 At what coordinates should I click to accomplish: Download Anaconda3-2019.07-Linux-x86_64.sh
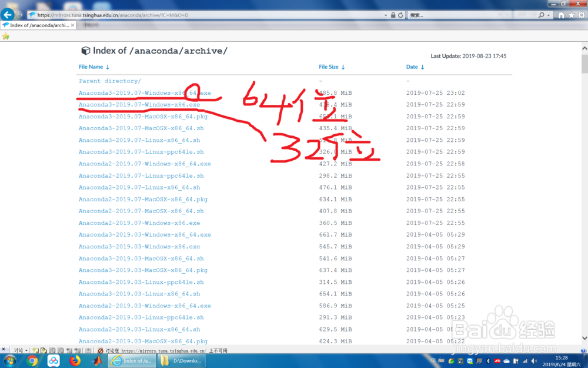(139, 140)
